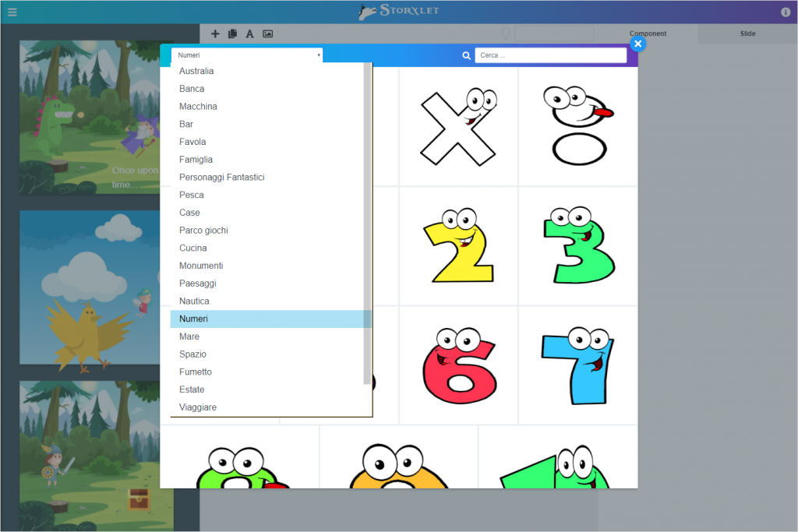Switch to the Component tab
The width and height of the screenshot is (798, 532).
click(x=648, y=33)
